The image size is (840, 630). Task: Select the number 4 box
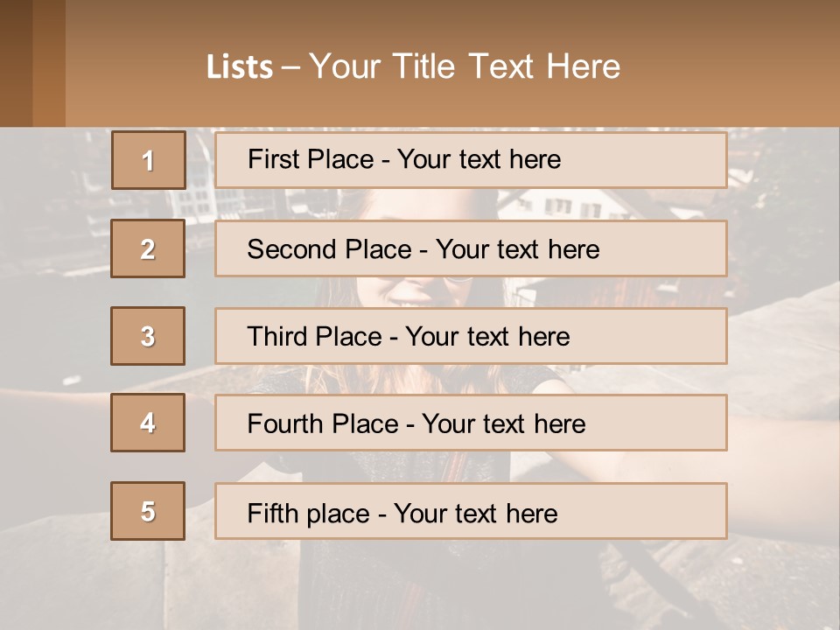[148, 423]
